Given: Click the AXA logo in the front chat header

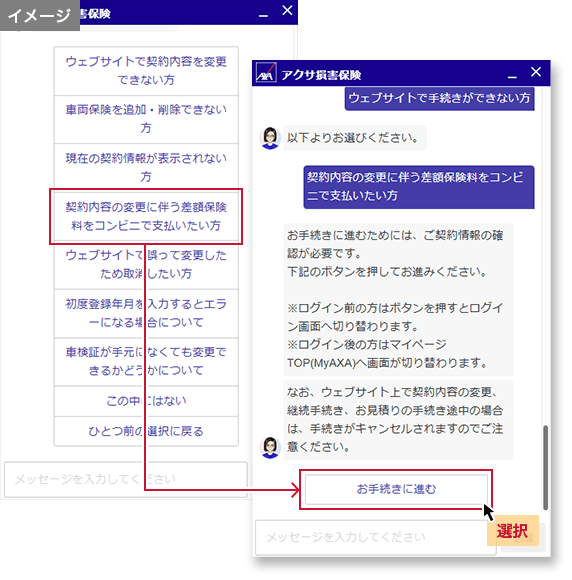Looking at the screenshot, I should click(266, 73).
